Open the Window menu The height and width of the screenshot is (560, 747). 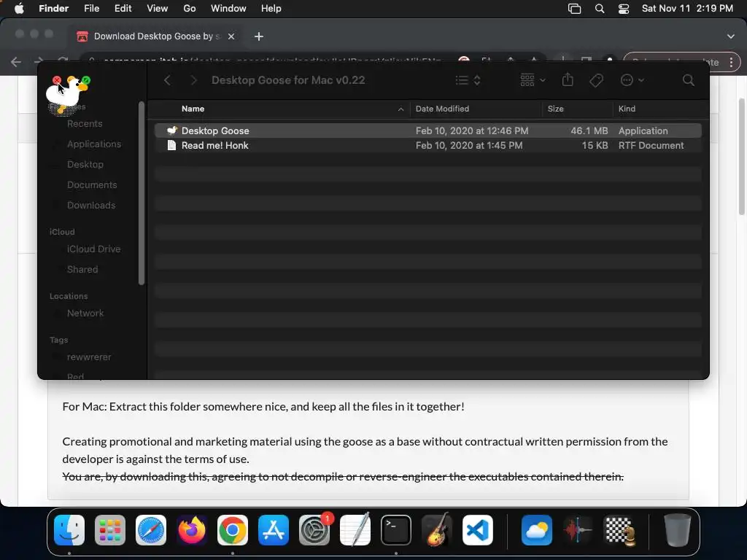pos(228,9)
